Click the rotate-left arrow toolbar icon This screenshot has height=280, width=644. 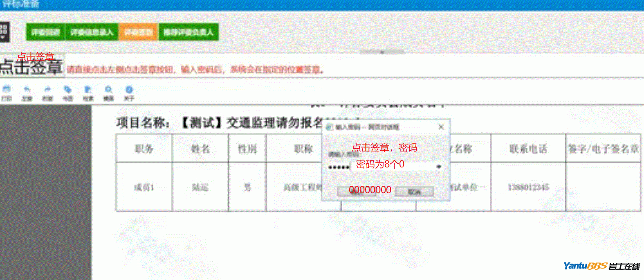[x=27, y=90]
